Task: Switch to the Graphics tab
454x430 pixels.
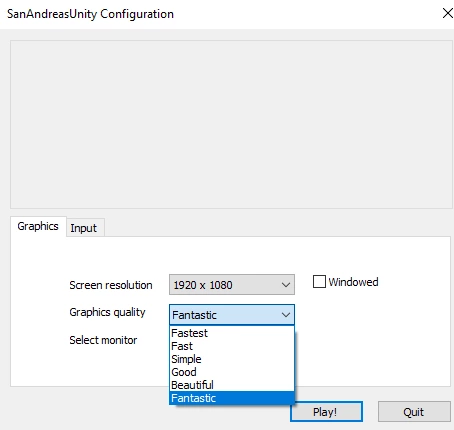Action: pos(38,226)
